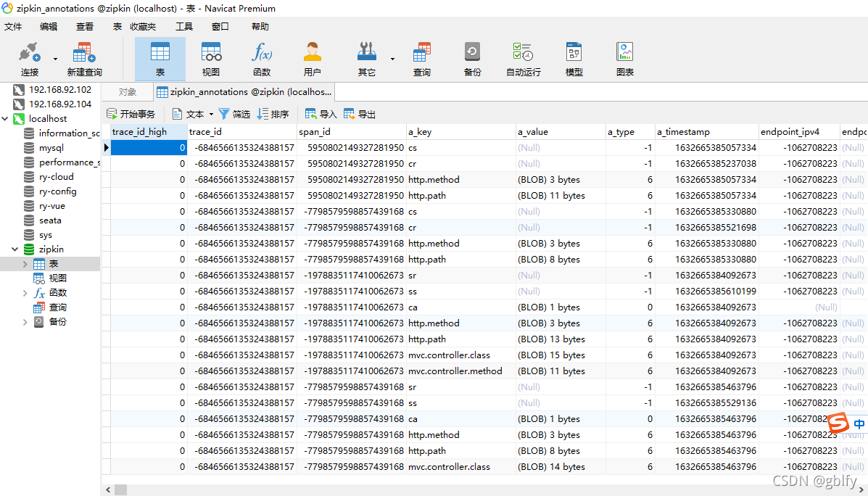Click the a_key column header
Viewport: 868px width, 496px height.
pos(460,132)
